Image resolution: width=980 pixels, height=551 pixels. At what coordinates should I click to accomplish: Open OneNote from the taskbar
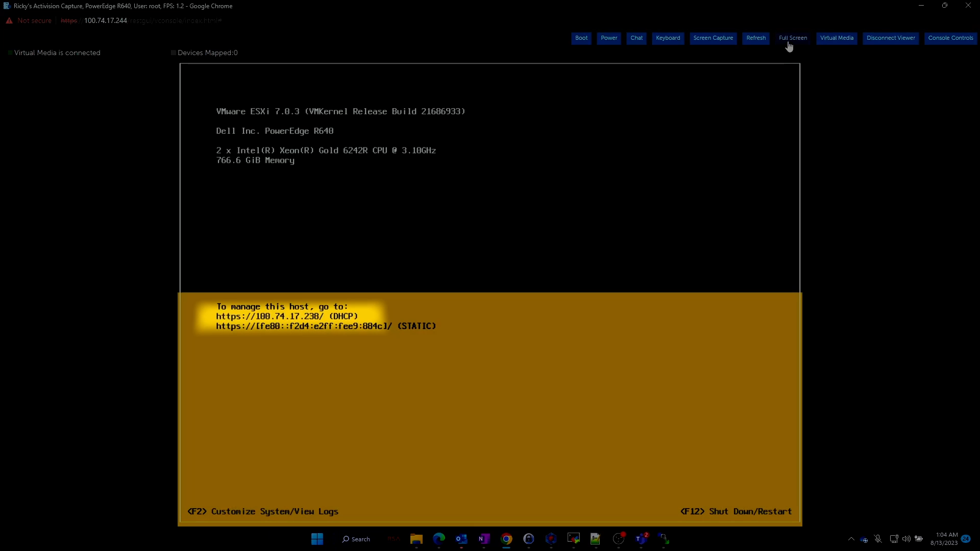pos(484,539)
